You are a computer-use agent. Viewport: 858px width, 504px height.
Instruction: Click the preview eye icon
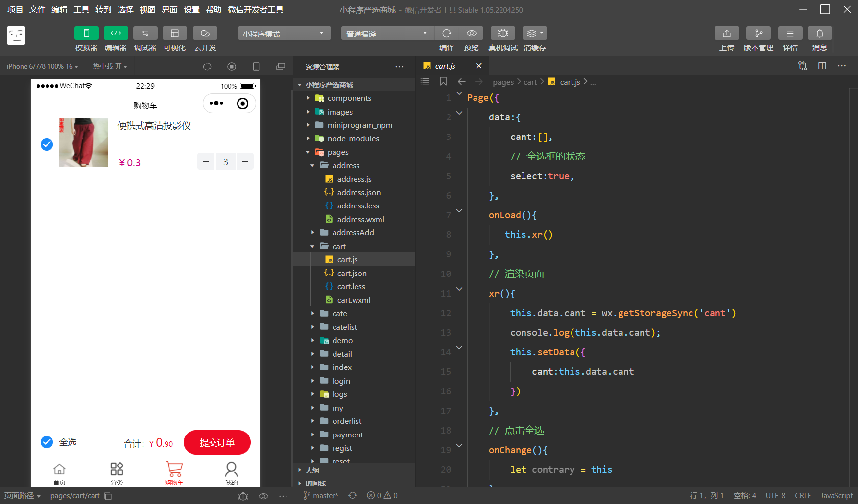point(471,33)
